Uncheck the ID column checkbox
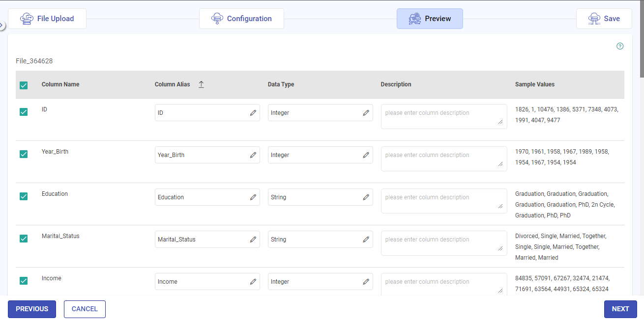 pos(24,112)
